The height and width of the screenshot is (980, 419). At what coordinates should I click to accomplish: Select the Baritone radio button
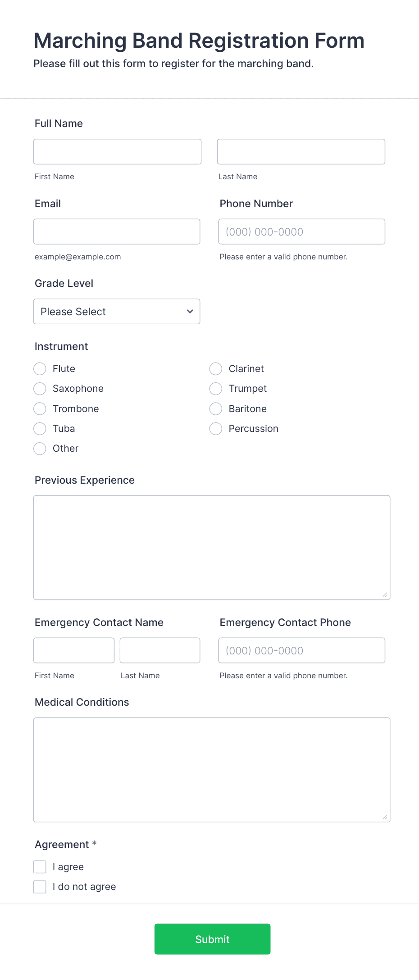[x=215, y=408]
